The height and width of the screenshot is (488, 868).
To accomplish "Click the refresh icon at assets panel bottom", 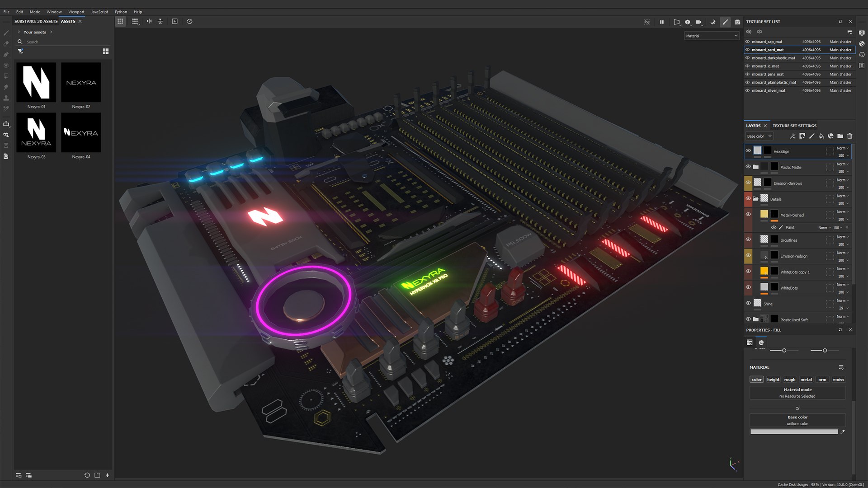I will pos(87,475).
